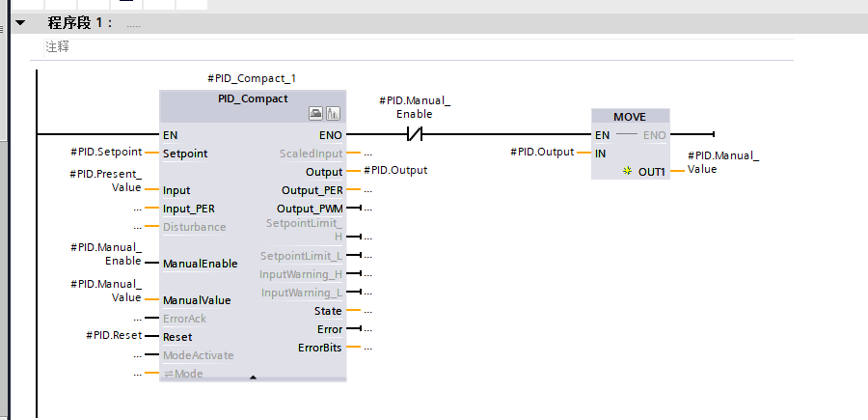The image size is (868, 420).
Task: Select the Setpoint pin label
Action: [185, 154]
